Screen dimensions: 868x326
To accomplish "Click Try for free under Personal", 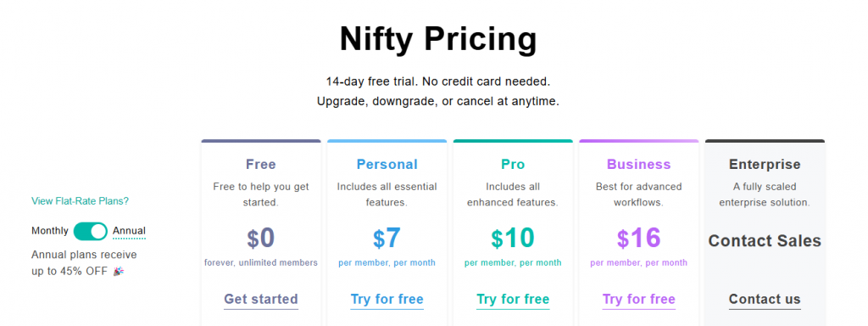I will tap(387, 300).
